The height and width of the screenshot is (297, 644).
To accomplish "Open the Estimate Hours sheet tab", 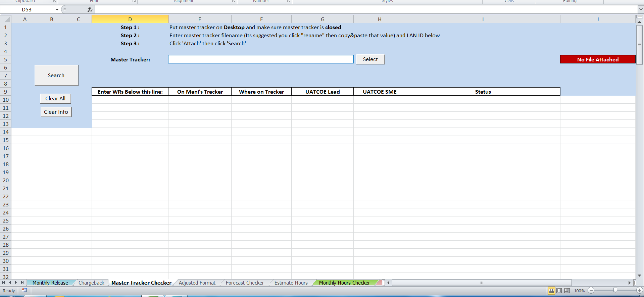I will (291, 283).
